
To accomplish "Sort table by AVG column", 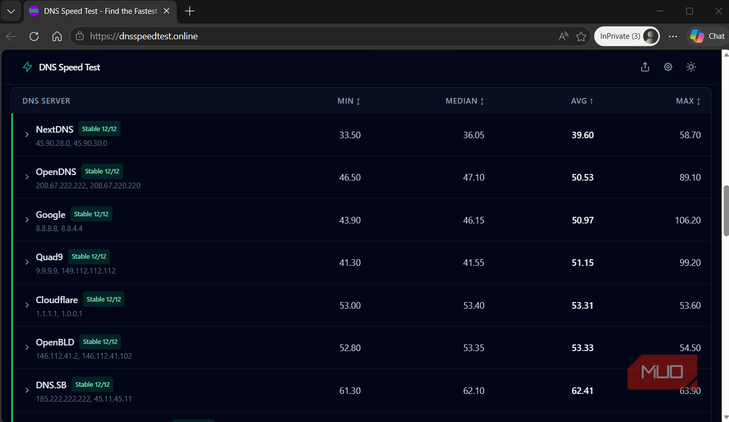I will pos(582,101).
